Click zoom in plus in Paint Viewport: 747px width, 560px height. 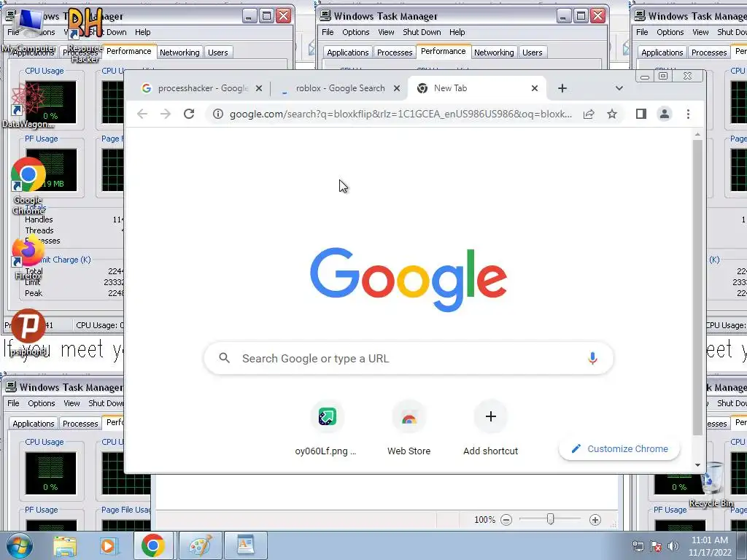(x=595, y=519)
